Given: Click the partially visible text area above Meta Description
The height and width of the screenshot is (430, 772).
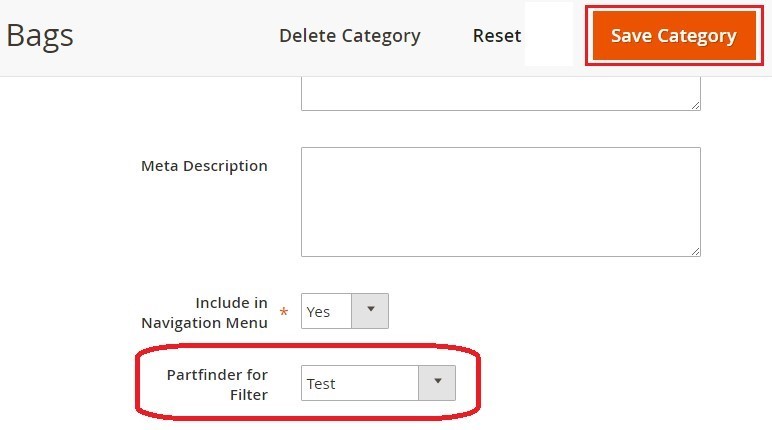Looking at the screenshot, I should pos(500,94).
